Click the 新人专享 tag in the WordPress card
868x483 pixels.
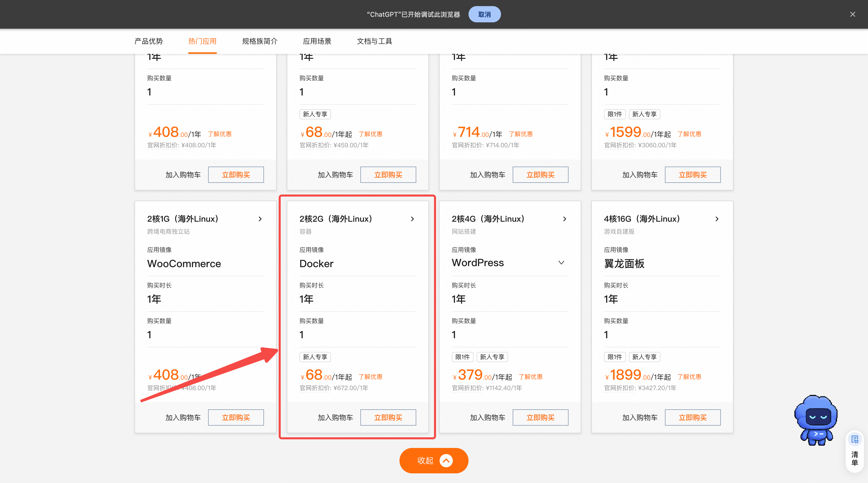(x=492, y=357)
